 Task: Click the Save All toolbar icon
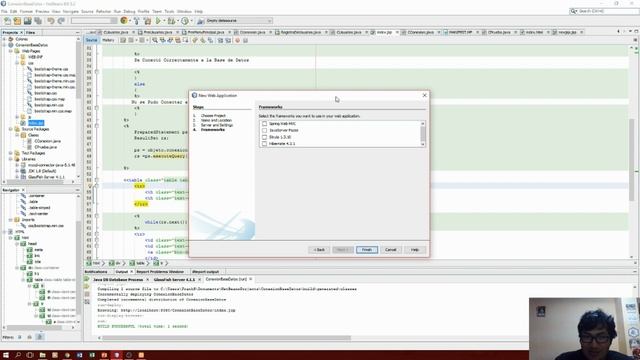click(38, 21)
